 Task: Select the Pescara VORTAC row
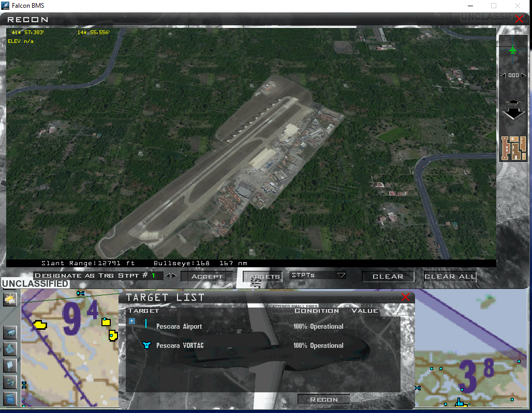tap(263, 345)
